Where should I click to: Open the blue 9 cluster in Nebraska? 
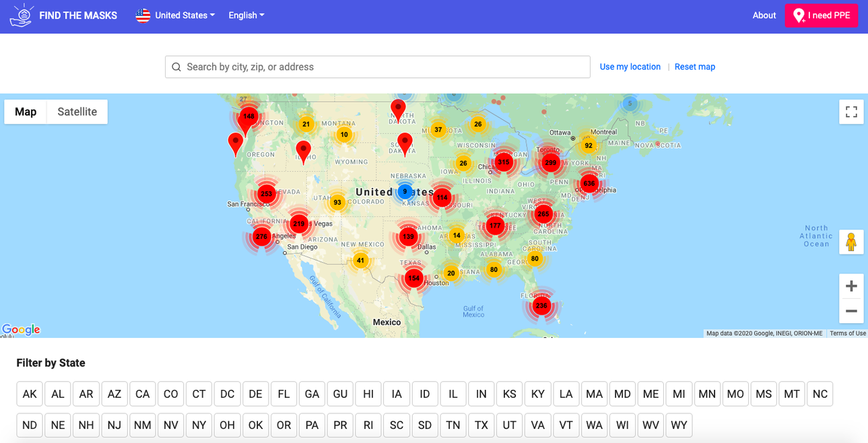click(x=405, y=191)
